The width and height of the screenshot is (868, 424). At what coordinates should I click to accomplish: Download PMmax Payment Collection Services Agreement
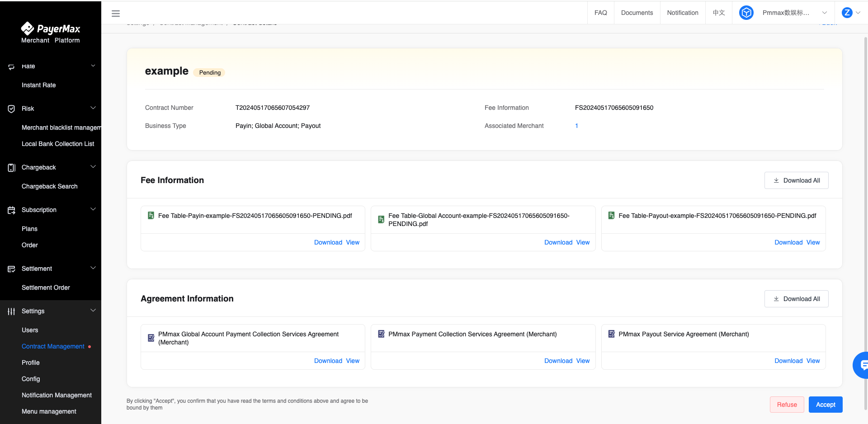coord(558,361)
